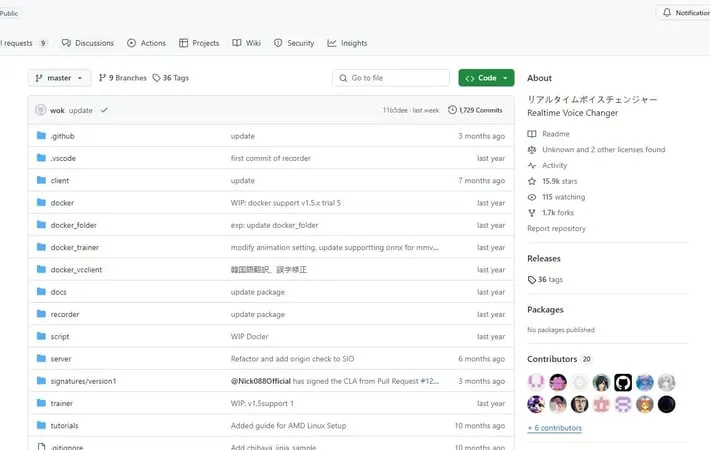Switch to the Actions tab
710x450 pixels.
pyautogui.click(x=146, y=43)
